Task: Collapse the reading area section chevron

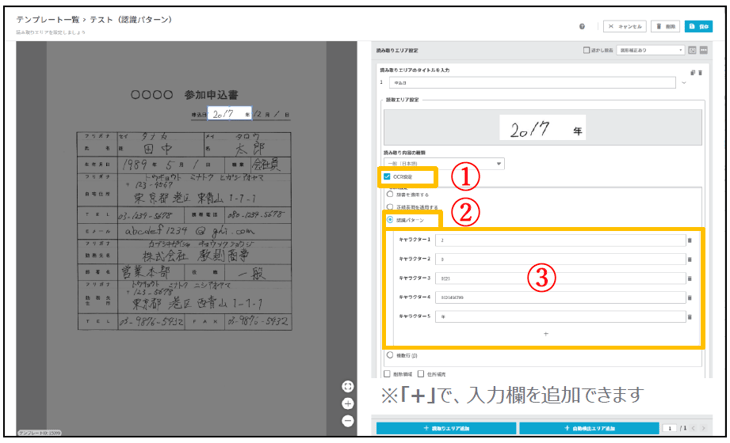Action: point(684,84)
